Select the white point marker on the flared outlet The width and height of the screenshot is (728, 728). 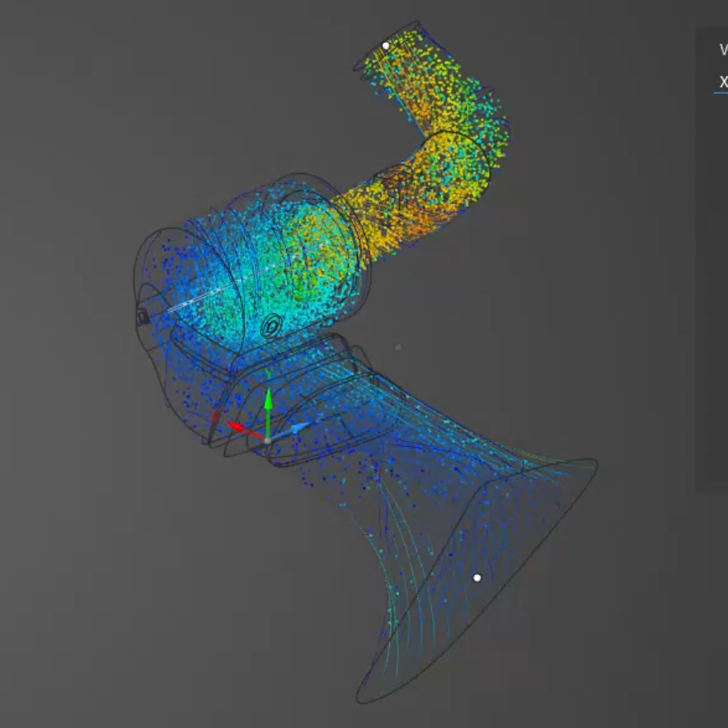click(477, 578)
